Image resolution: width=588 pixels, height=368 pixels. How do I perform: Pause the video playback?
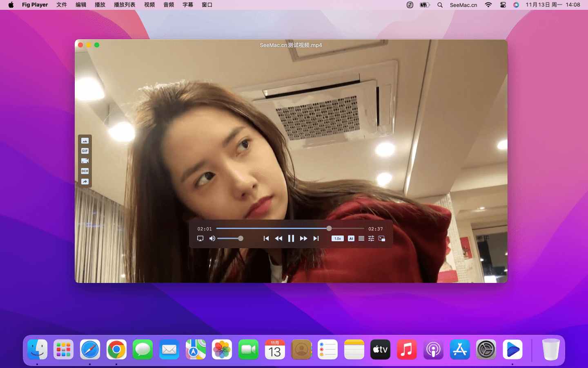tap(291, 238)
